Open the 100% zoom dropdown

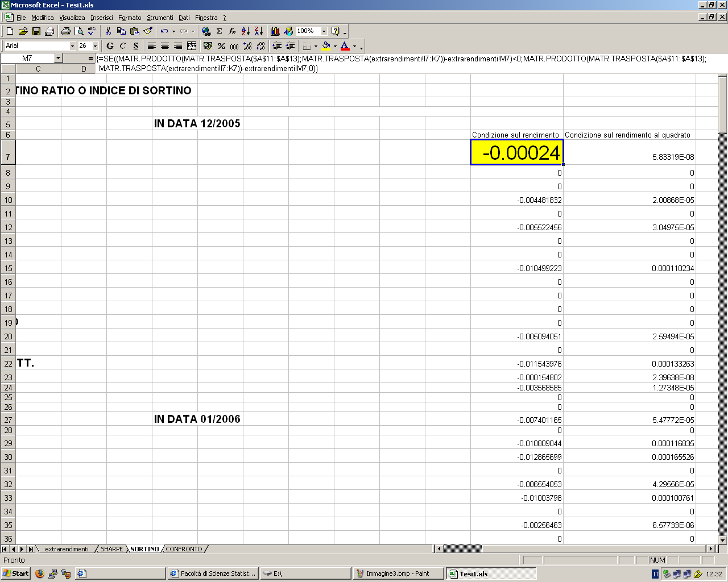point(324,31)
